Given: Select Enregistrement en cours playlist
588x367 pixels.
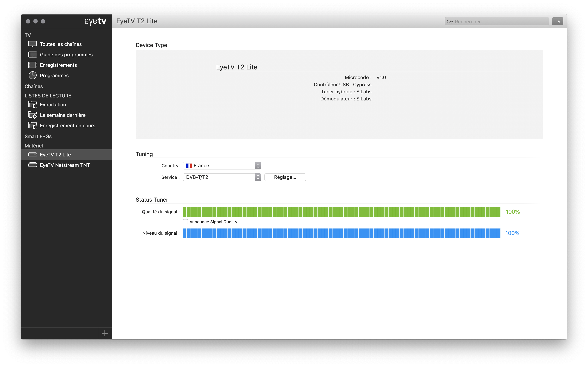Looking at the screenshot, I should tap(66, 125).
